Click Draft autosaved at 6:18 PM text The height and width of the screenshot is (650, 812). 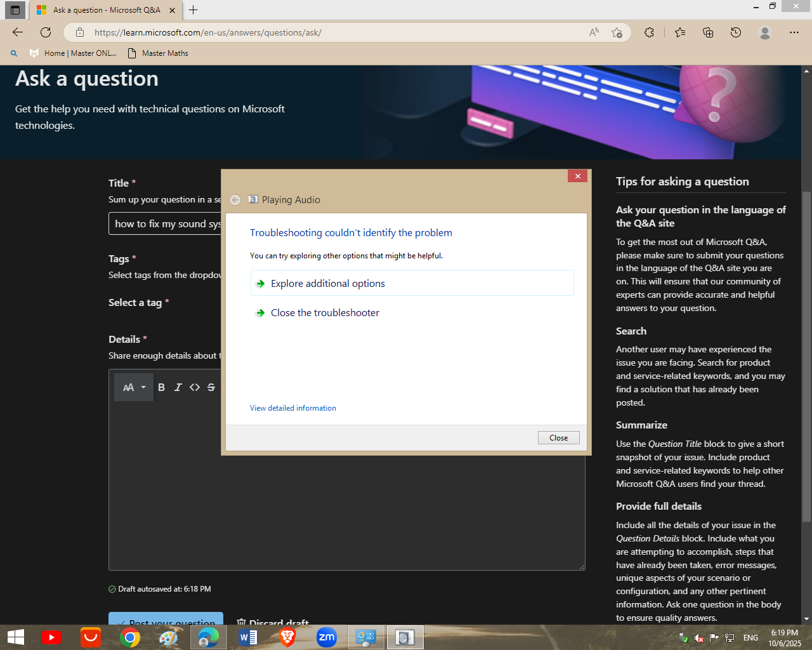tap(164, 589)
